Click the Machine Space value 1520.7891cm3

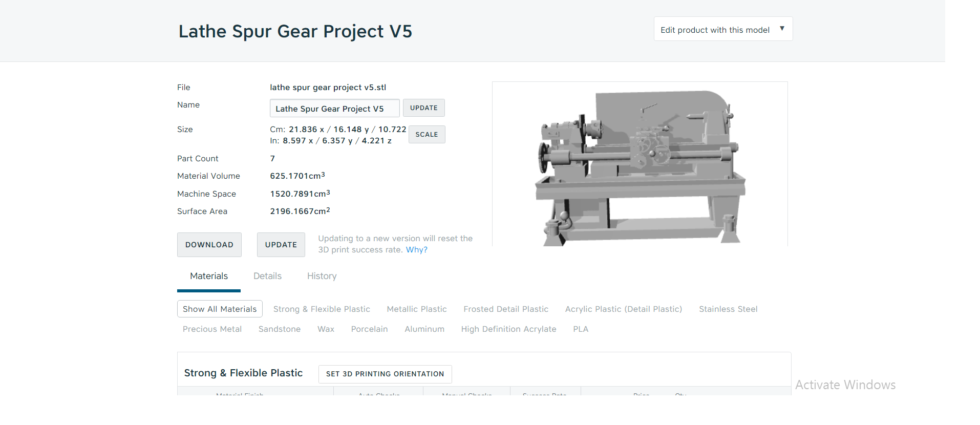300,194
